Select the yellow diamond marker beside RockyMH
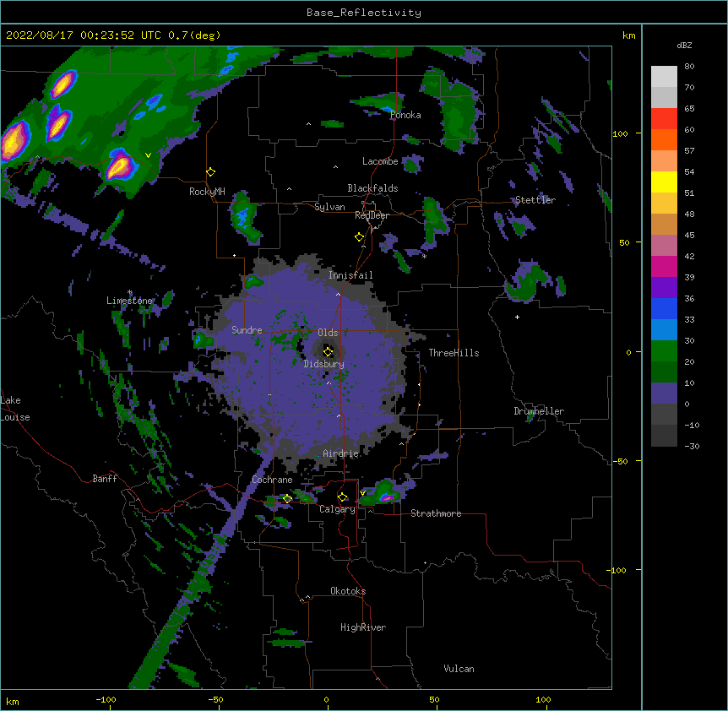Screen dimensions: 728x711 point(210,171)
